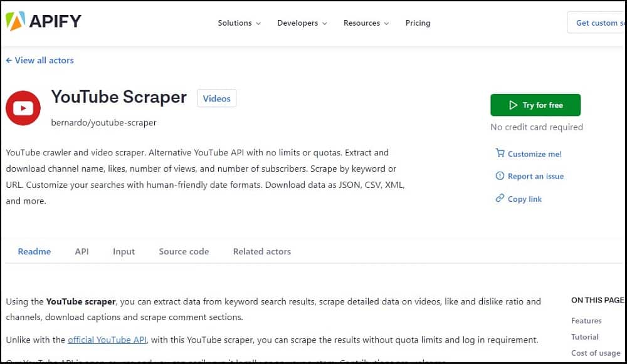This screenshot has width=627, height=364.
Task: Click the No credit card required text
Action: 536,127
